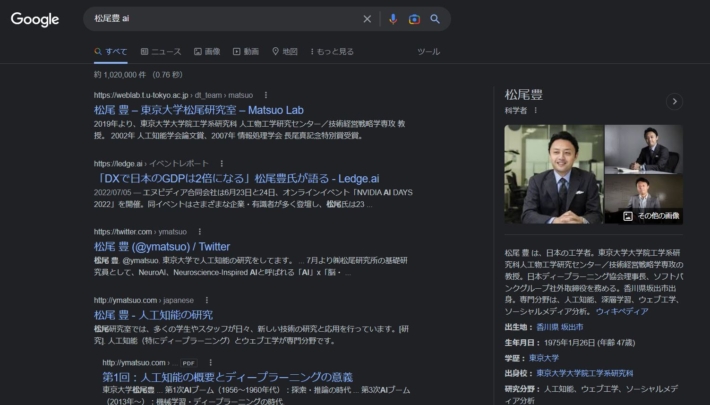Click the 生年月日 1975年1月26日 value
Image resolution: width=710 pixels, height=405 pixels.
coord(589,343)
